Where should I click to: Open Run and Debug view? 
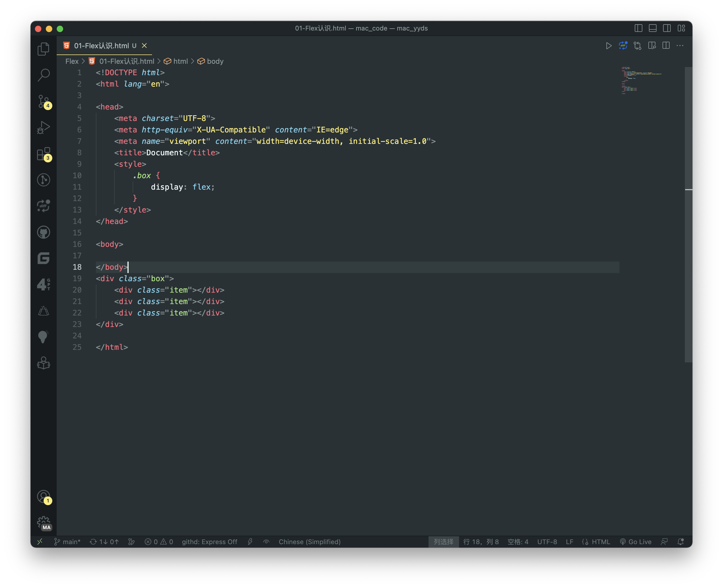pos(43,127)
